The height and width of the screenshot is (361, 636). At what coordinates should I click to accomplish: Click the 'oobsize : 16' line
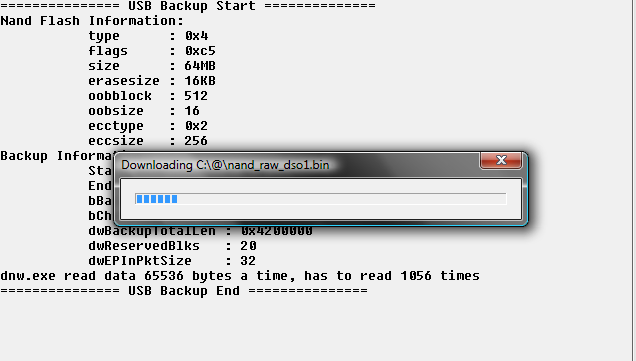(144, 111)
